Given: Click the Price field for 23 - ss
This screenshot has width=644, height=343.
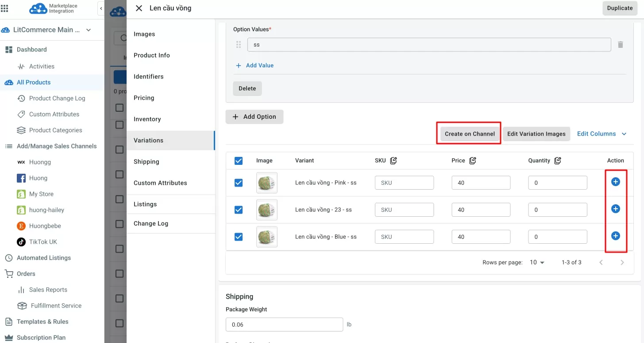Looking at the screenshot, I should [x=481, y=210].
